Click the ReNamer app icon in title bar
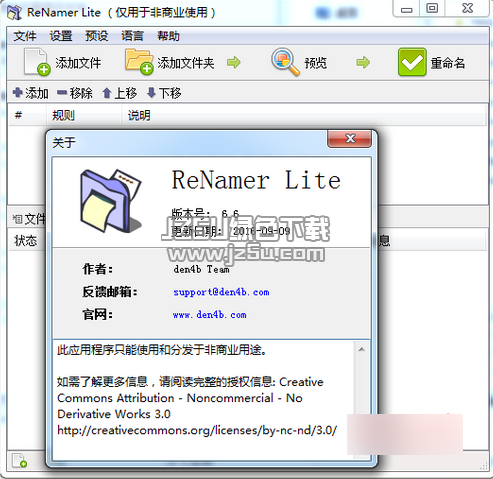Screen dimensions: 493x479 [x=14, y=13]
